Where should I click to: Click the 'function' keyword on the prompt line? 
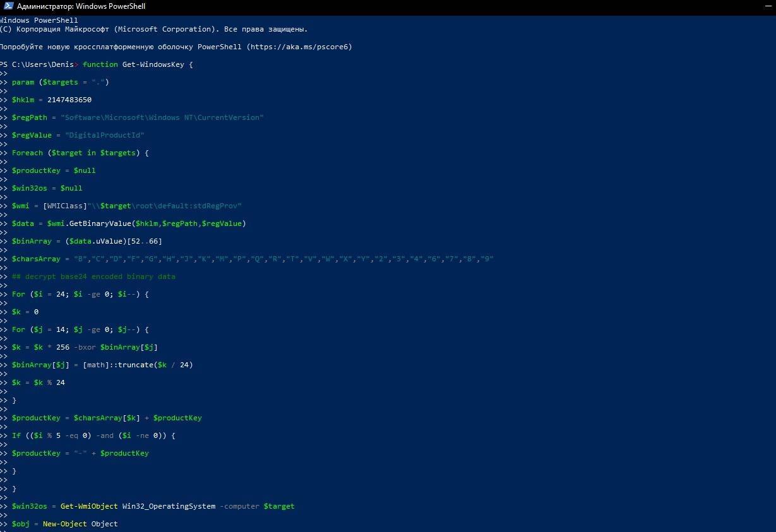100,64
